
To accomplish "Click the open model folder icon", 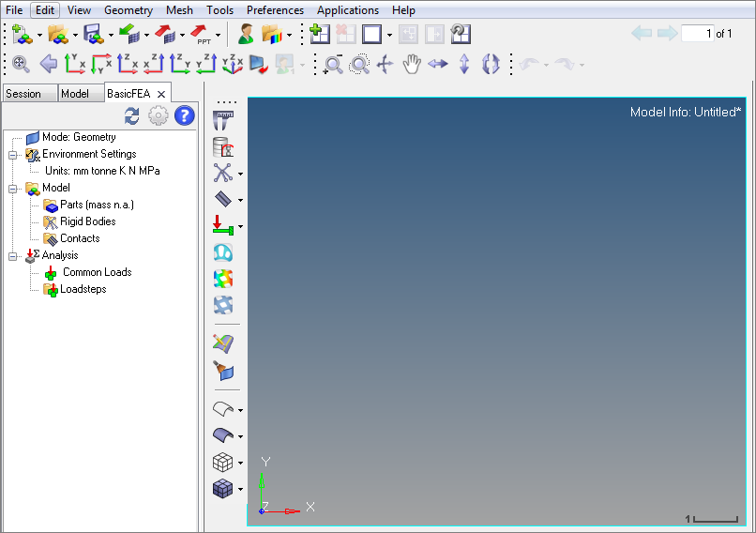I will click(58, 34).
